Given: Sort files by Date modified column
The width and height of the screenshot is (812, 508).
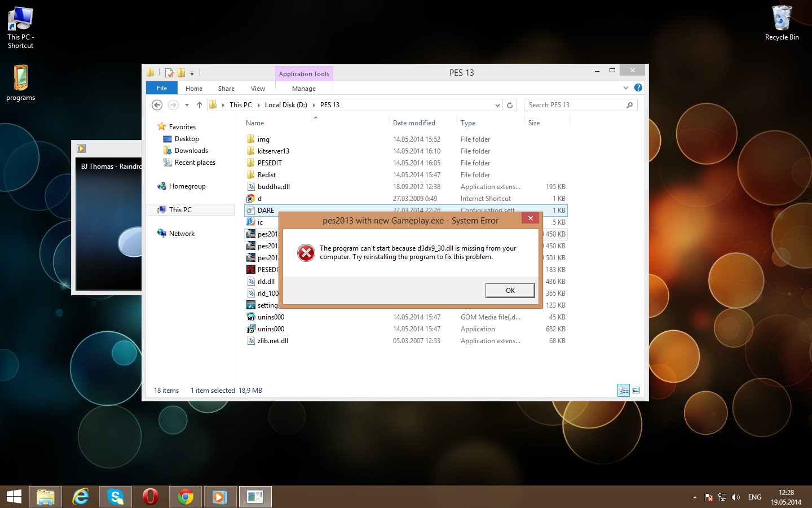Looking at the screenshot, I should [x=414, y=123].
